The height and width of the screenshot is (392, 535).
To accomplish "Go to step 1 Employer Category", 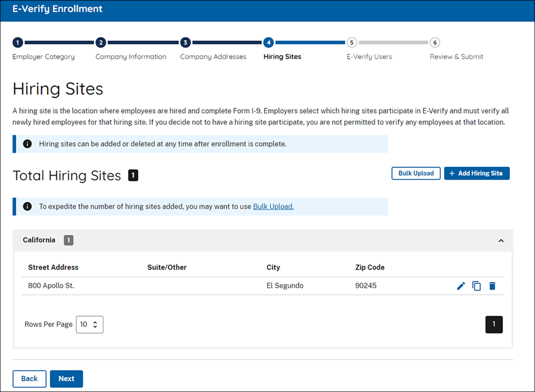I will pyautogui.click(x=17, y=43).
